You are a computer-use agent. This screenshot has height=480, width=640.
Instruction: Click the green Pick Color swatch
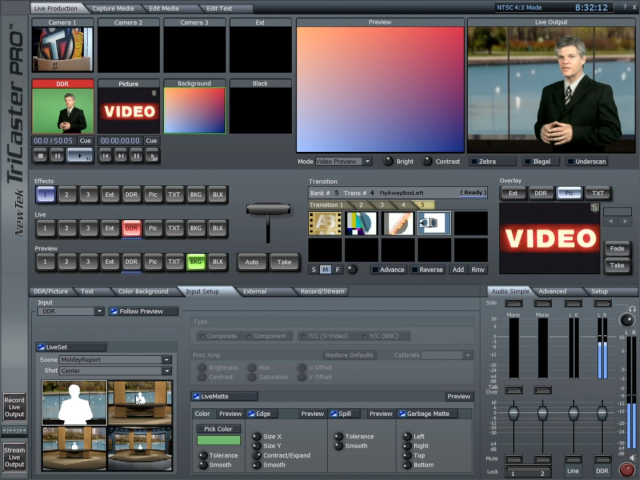(x=217, y=440)
